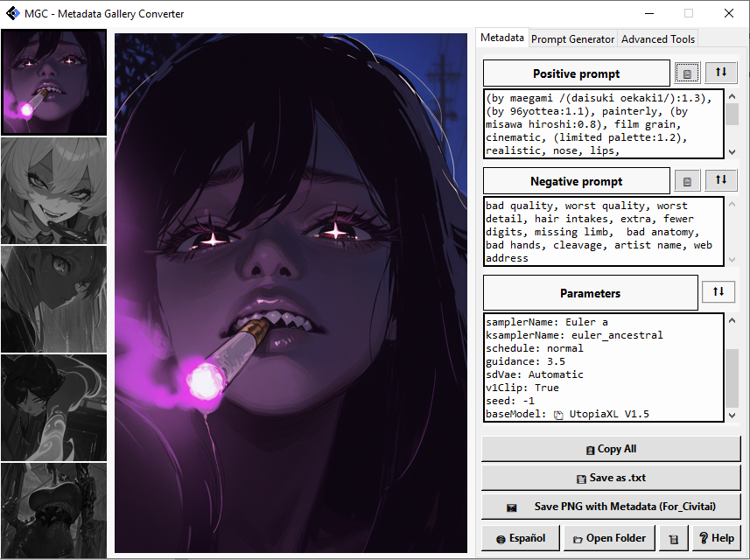Click parameters scrollbar up arrow

(732, 320)
